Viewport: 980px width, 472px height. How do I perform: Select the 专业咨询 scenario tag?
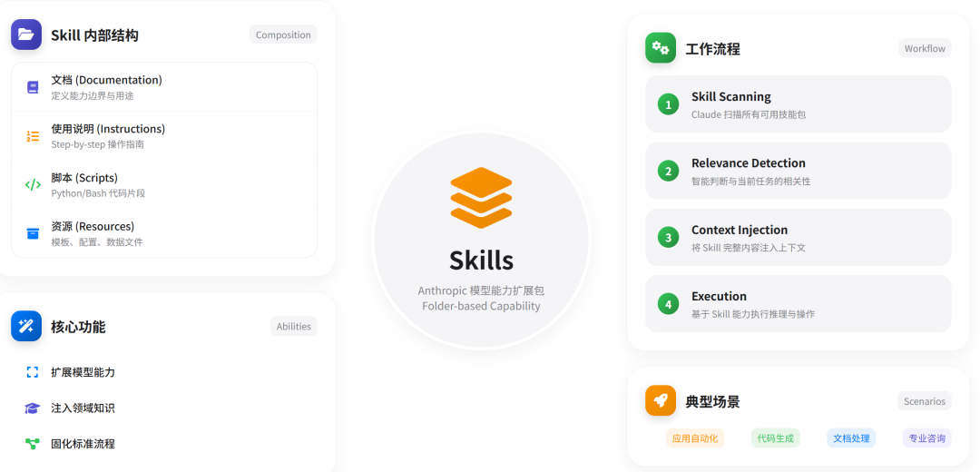(926, 438)
